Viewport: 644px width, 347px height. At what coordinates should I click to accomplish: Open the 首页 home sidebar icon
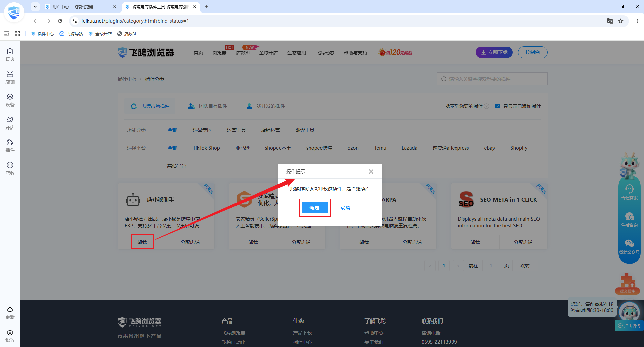pos(10,54)
